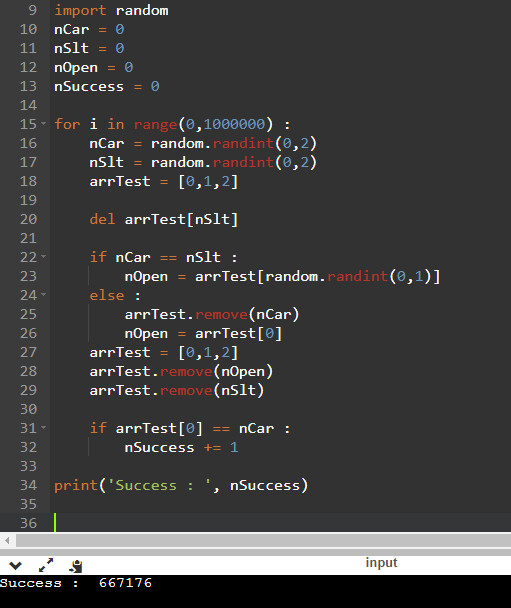Click the import random statement
Screen dimensions: 511x608
click(111, 10)
